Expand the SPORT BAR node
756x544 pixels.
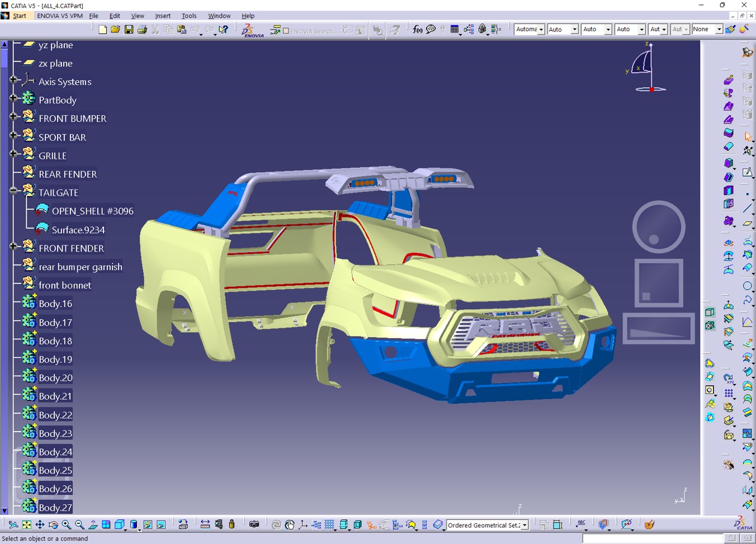click(13, 135)
